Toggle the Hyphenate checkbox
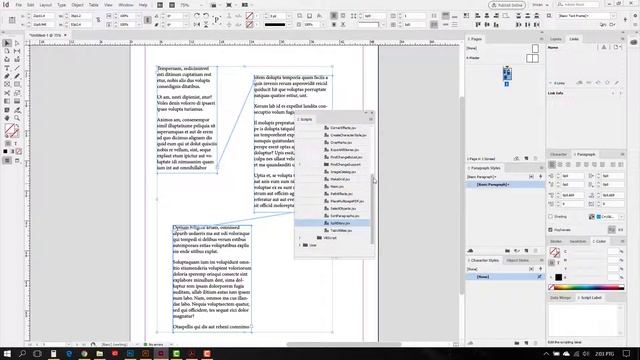640x360 pixels. click(x=550, y=230)
